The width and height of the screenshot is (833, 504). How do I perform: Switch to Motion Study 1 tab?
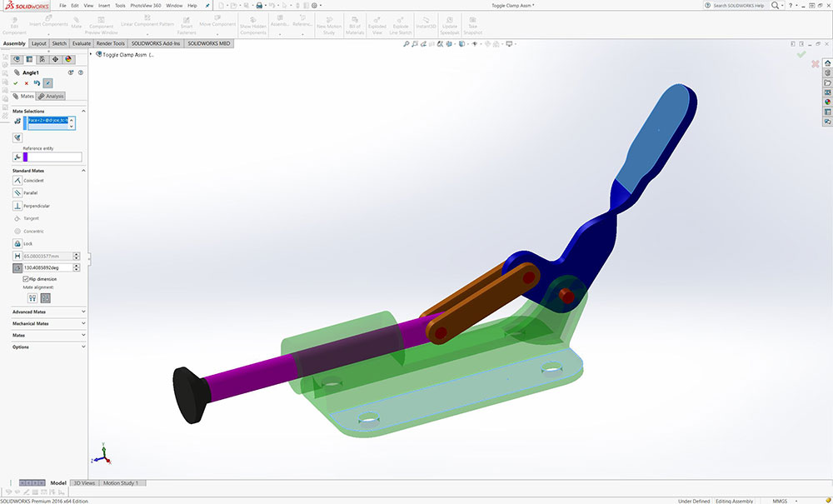(x=122, y=482)
